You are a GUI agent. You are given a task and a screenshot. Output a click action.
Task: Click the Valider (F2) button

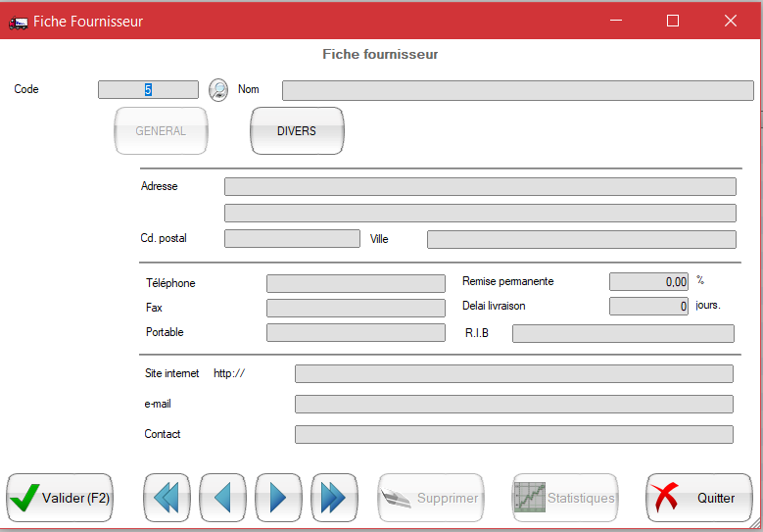click(60, 498)
